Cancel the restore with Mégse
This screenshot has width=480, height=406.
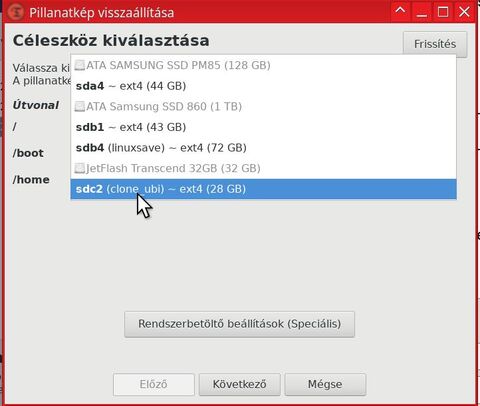(x=325, y=384)
